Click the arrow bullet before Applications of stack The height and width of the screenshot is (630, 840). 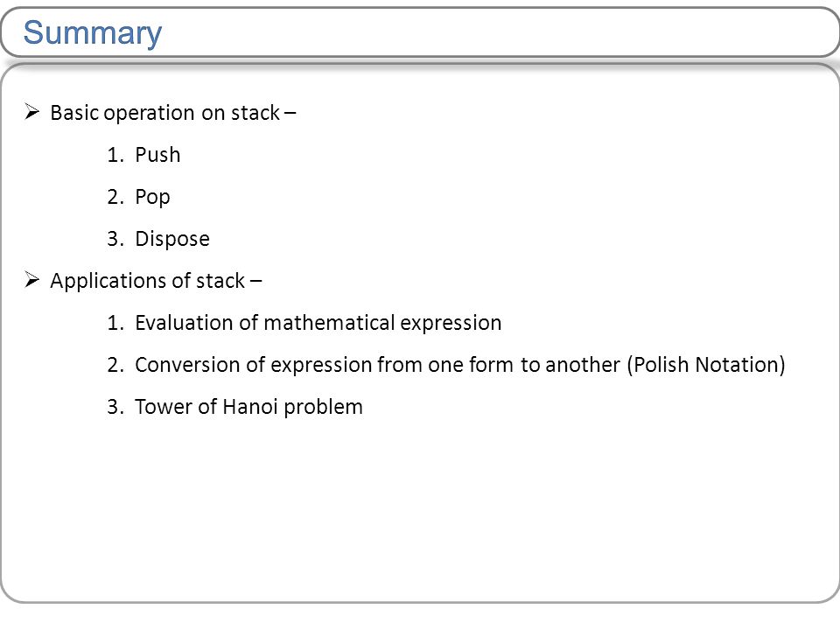[31, 280]
